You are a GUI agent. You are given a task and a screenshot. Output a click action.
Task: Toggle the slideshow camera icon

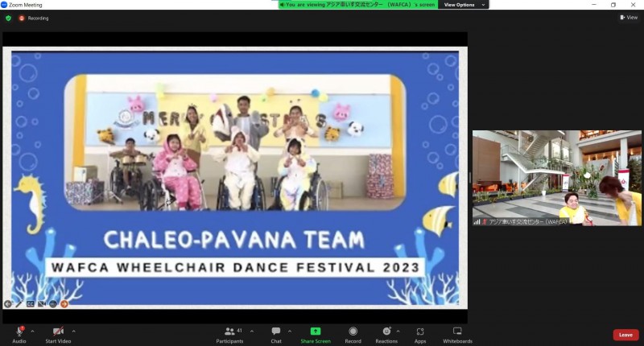pos(42,303)
